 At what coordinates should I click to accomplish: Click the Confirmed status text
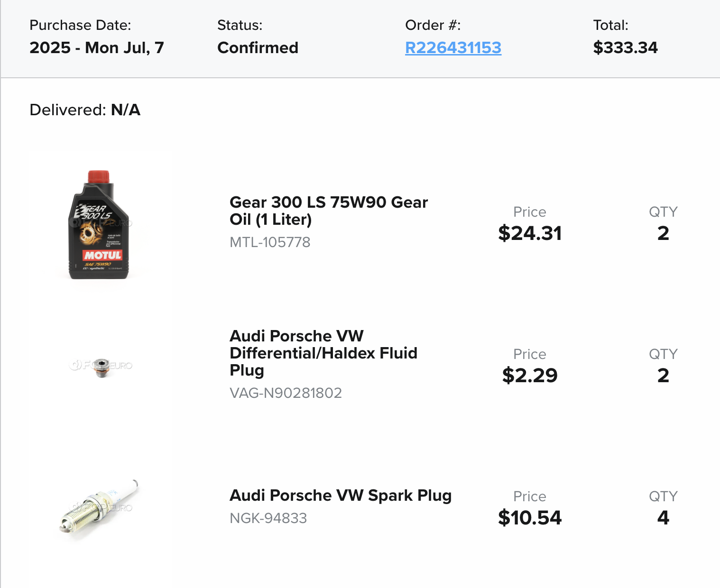pos(258,47)
